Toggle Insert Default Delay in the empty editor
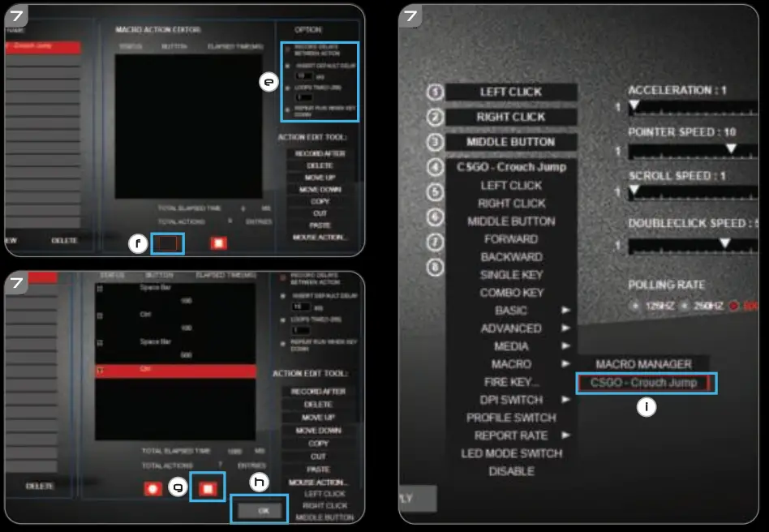 (288, 66)
